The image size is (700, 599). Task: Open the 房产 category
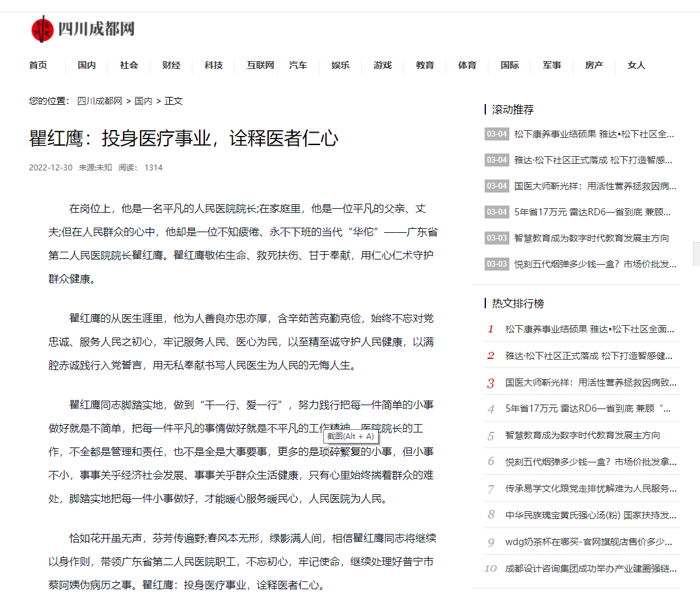(x=594, y=65)
